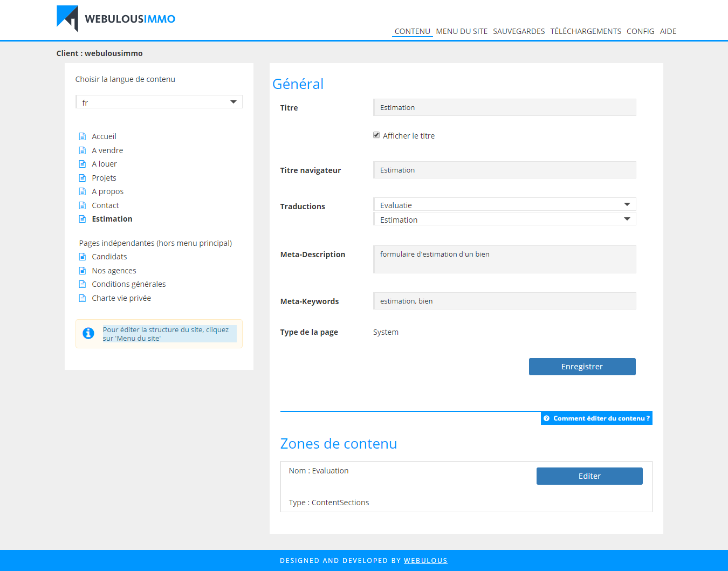Open the content language dropdown
728x571 pixels.
(x=159, y=102)
